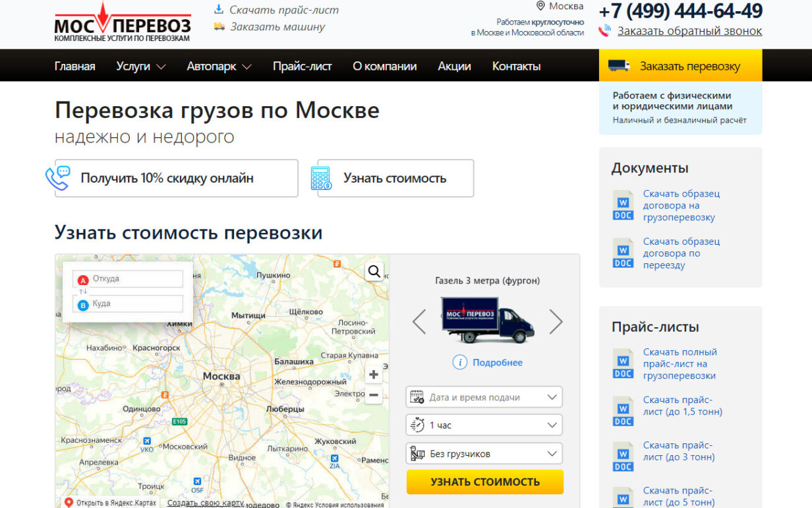Click the Заказать обратный звонок link
The image size is (812, 508).
pos(689,31)
